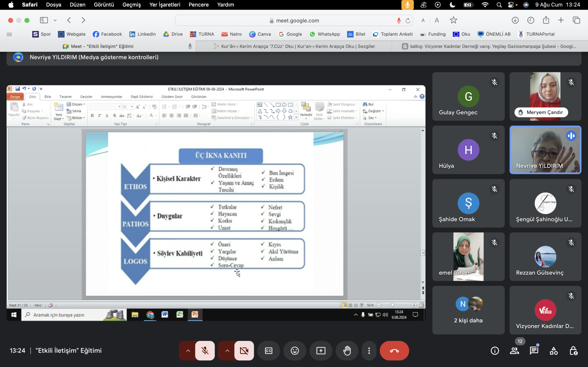
Task: Open the "2 kişi daha" participant tile
Action: coord(468,310)
